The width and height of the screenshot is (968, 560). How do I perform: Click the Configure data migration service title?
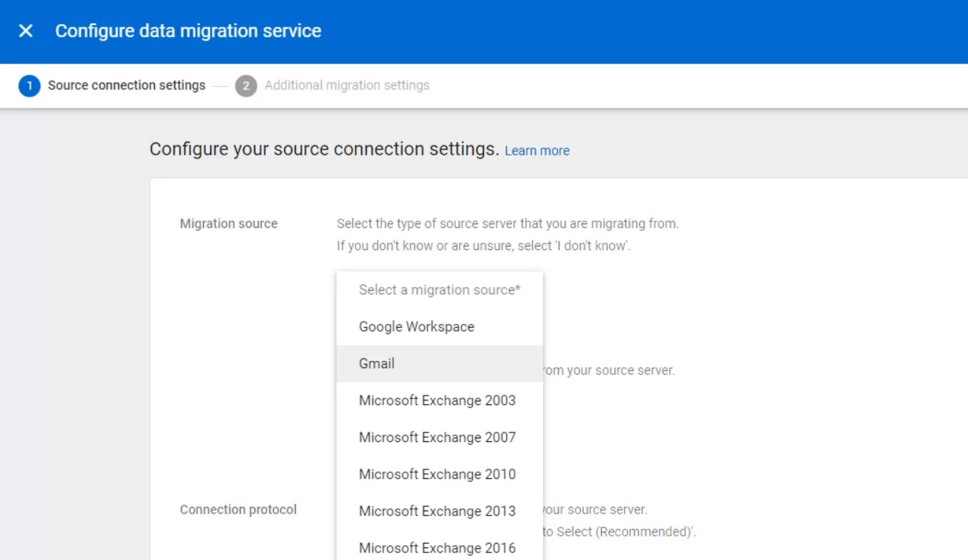point(187,30)
